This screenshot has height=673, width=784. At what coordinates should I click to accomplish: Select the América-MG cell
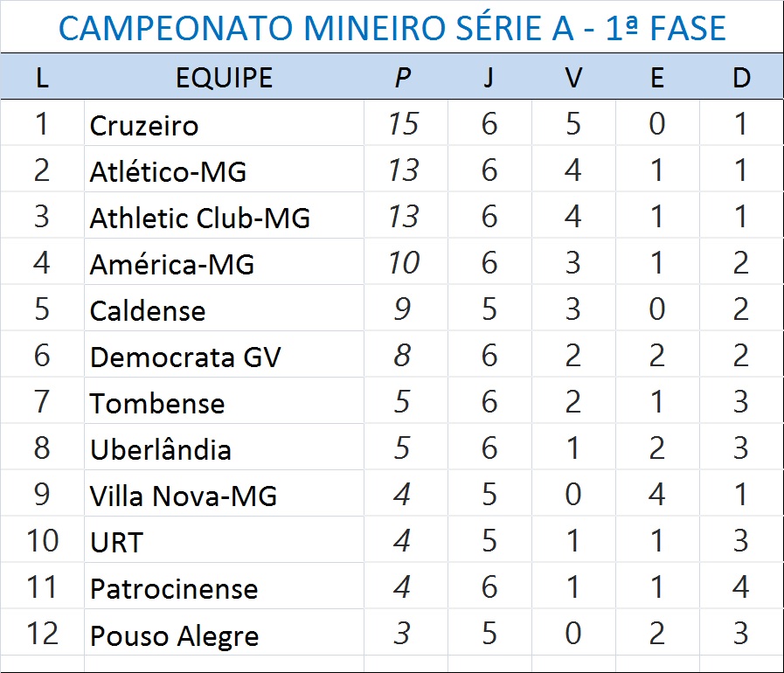(x=171, y=264)
